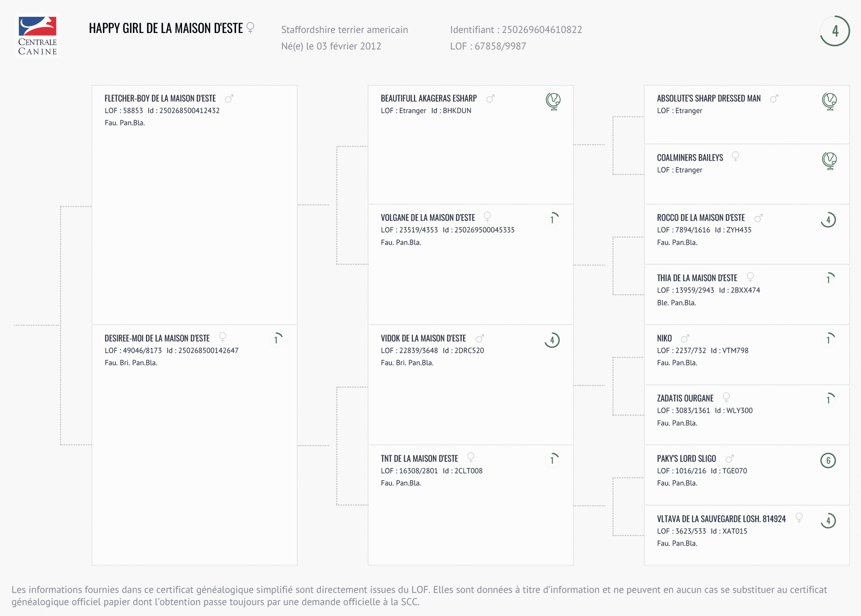Screen dimensions: 861x616
Task: Click the female symbol next to Happy Girl title
Action: [250, 28]
